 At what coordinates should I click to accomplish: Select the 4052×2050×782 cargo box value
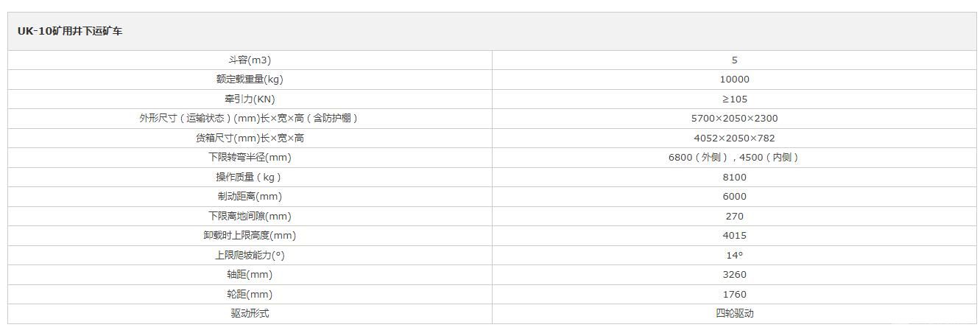[734, 138]
